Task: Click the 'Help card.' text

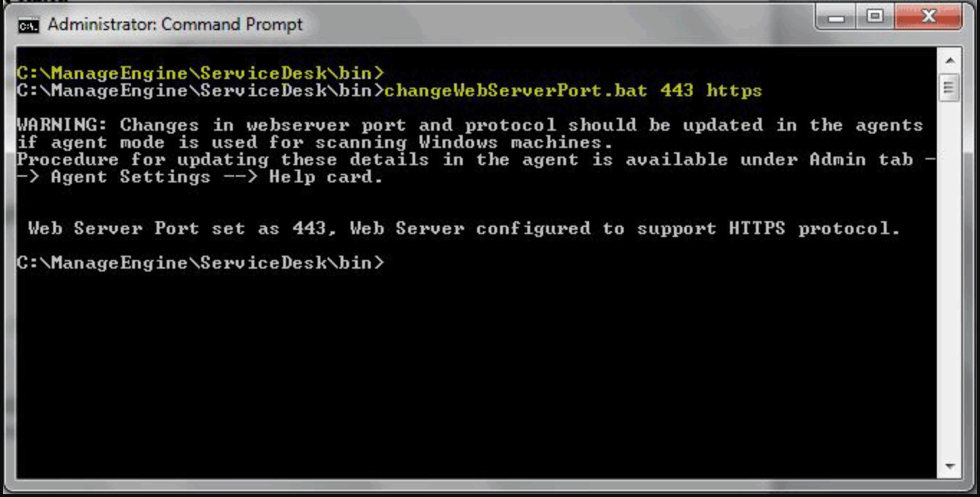Action: click(x=325, y=177)
